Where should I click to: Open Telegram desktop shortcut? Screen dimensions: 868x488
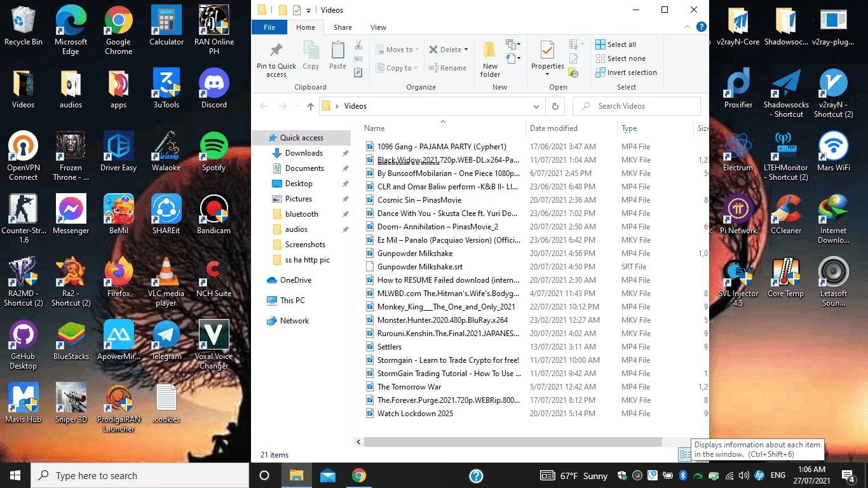(x=166, y=341)
